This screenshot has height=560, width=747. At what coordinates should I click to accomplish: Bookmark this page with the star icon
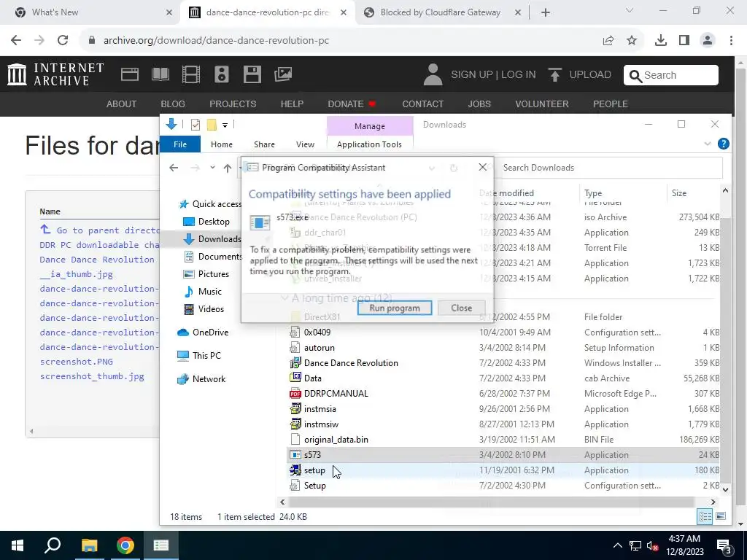tap(632, 41)
